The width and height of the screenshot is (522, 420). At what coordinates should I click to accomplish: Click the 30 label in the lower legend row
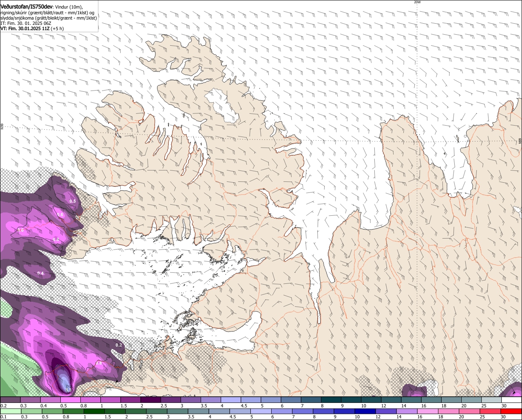pos(503,417)
